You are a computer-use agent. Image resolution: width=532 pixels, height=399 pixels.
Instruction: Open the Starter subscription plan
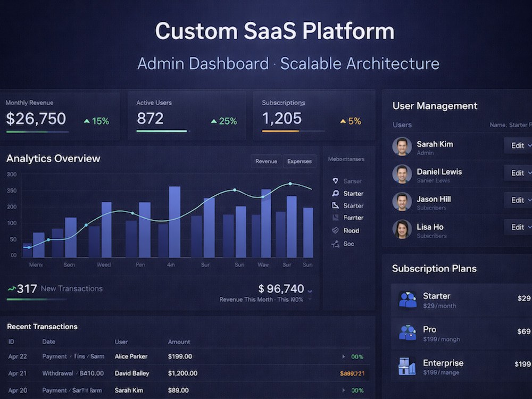[x=461, y=300]
